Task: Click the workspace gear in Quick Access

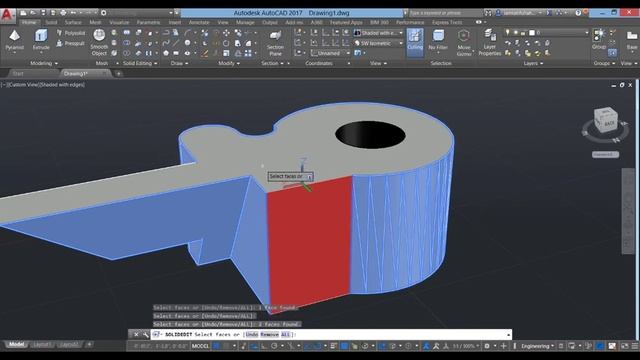Action: pos(104,13)
